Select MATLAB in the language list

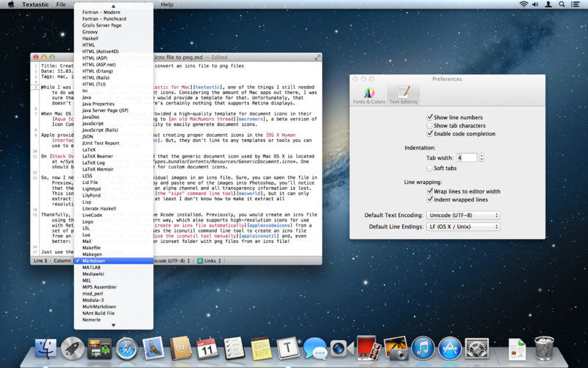click(114, 267)
